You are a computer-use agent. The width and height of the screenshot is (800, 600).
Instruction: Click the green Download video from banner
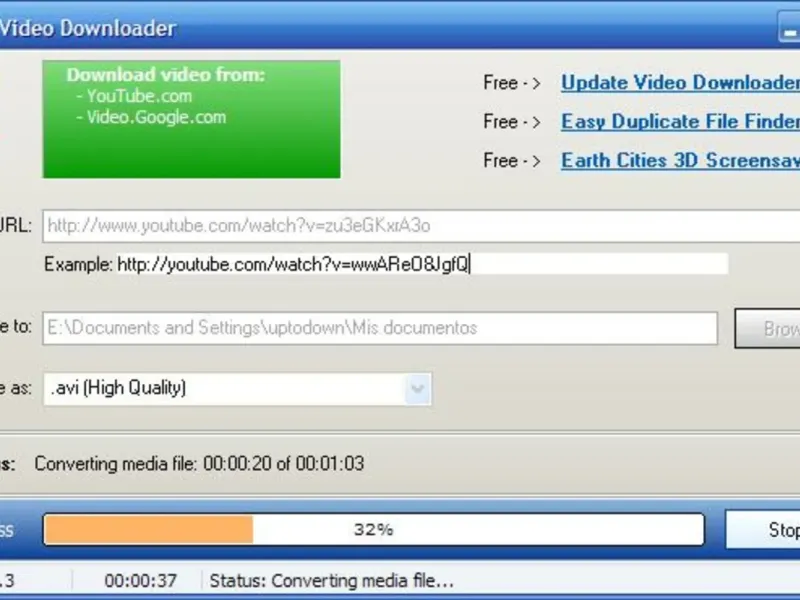click(191, 119)
